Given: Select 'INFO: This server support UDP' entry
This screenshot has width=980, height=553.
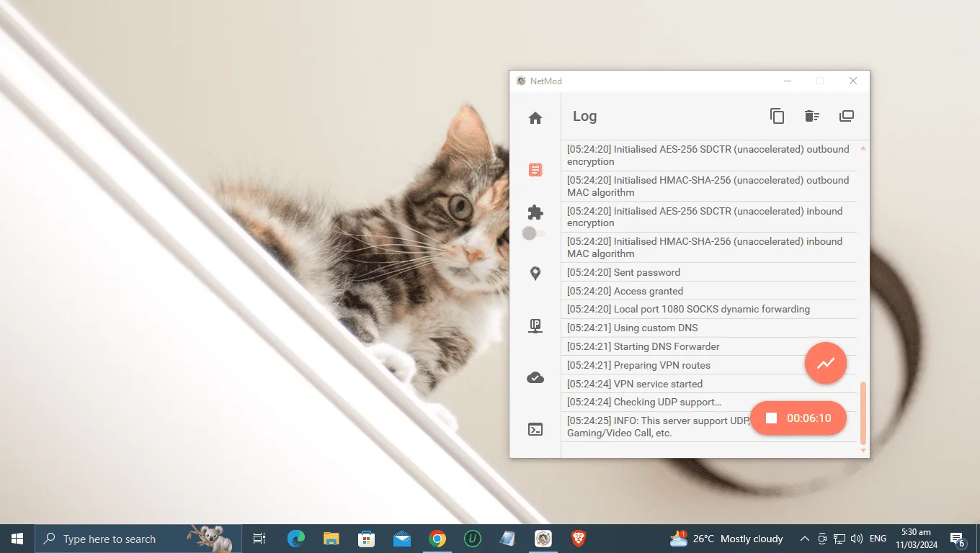Looking at the screenshot, I should 709,427.
